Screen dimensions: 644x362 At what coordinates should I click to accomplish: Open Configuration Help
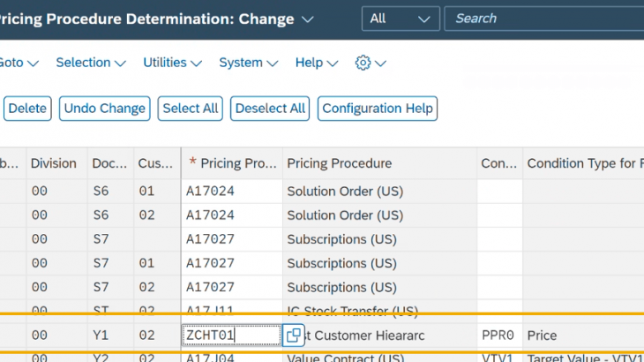pyautogui.click(x=378, y=109)
